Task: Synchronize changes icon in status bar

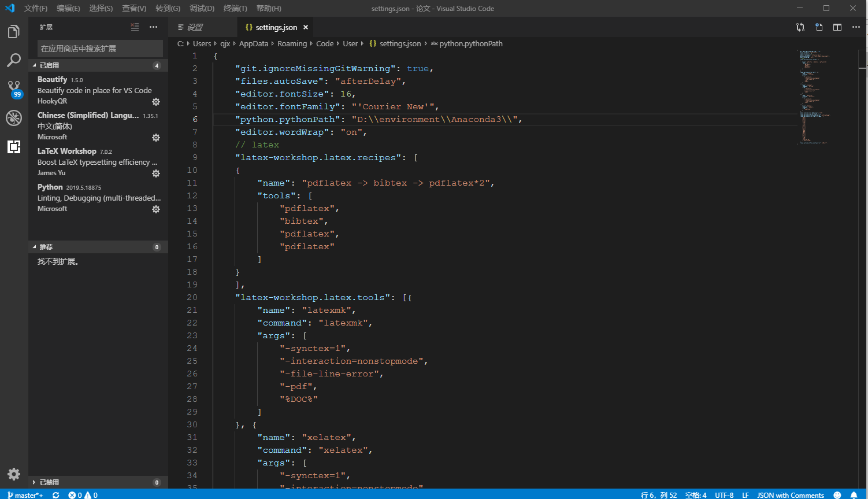Action: point(56,495)
